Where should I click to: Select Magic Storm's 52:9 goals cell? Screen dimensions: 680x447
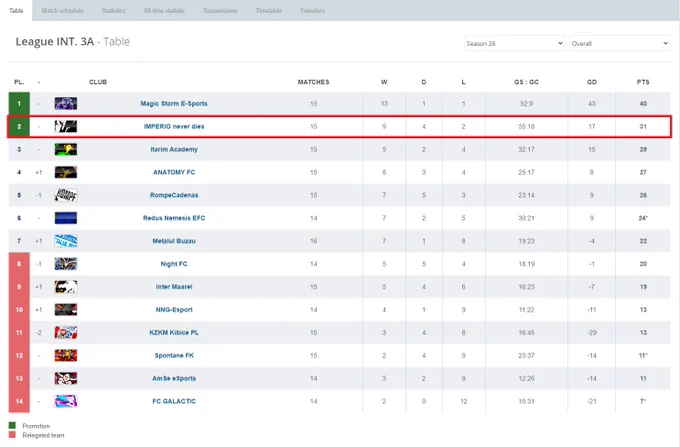point(526,104)
